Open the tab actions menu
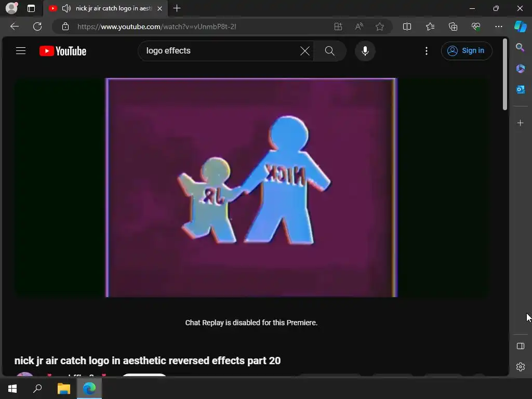 (31, 8)
